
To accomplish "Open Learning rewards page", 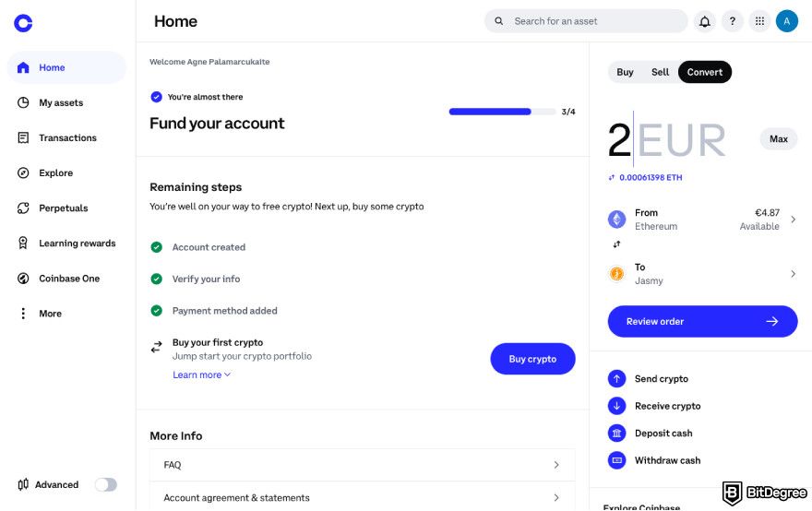I will [x=78, y=243].
